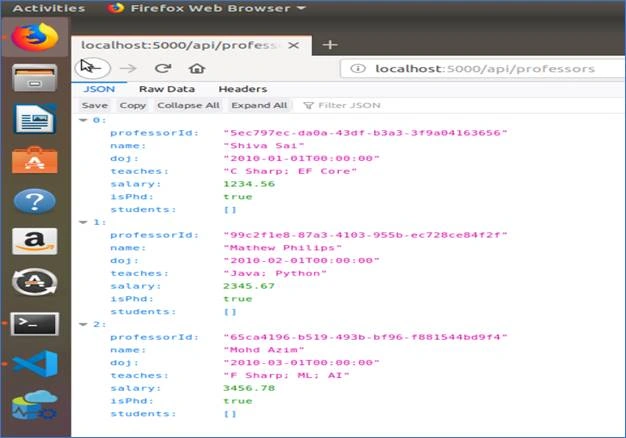Launch Visual Studio Code from dock
The image size is (626, 438).
35,364
